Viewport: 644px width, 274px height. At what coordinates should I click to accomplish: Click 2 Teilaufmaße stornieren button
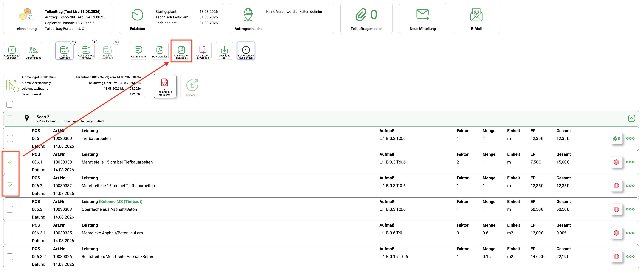(x=165, y=86)
